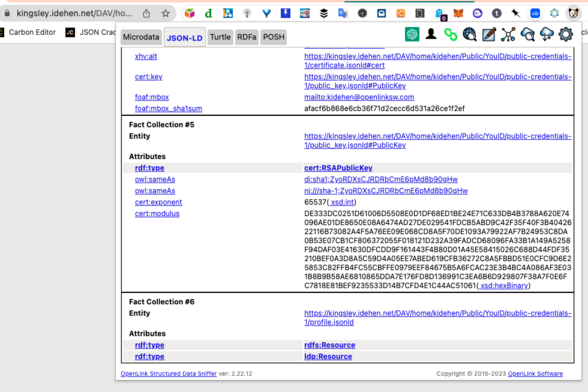
Task: Open the mailto:kidehen@openlinksw.com link
Action: [x=359, y=97]
